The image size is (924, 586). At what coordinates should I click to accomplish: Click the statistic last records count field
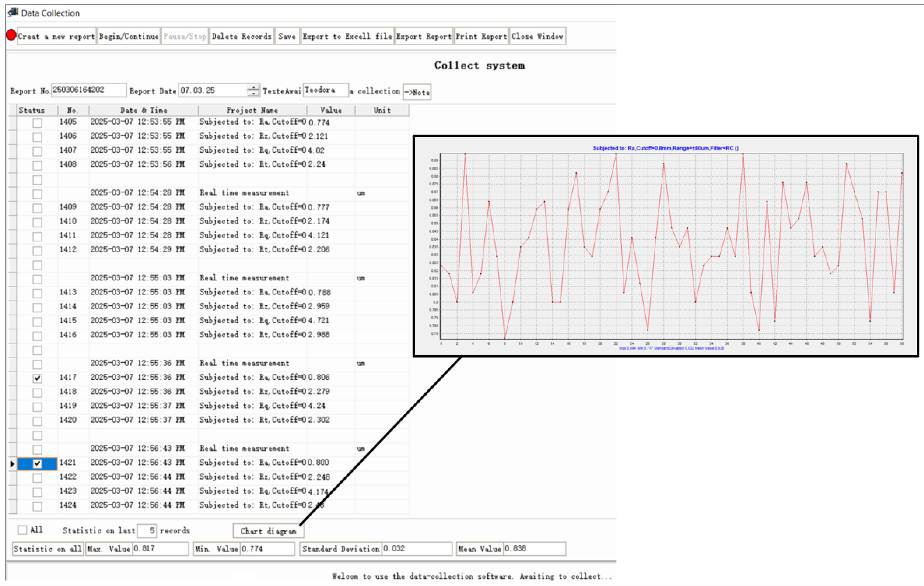coord(147,530)
